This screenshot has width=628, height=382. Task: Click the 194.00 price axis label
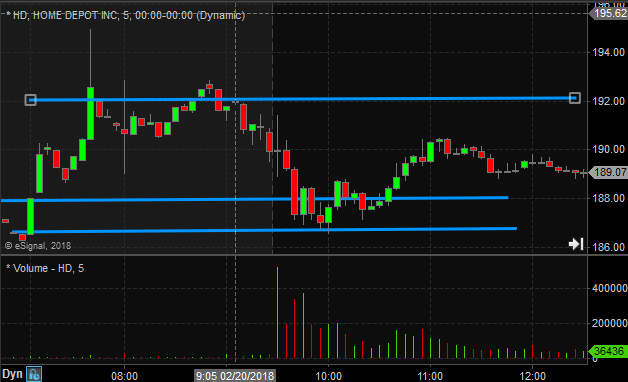point(608,52)
